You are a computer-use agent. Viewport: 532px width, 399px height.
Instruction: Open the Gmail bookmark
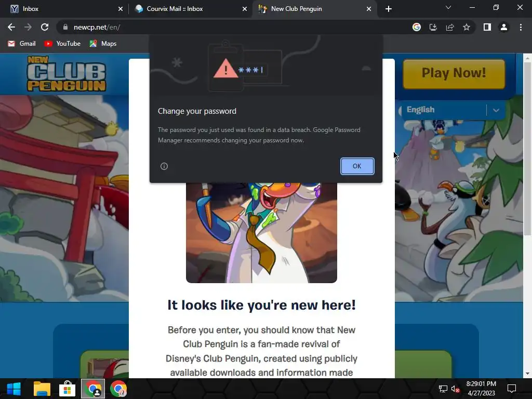click(22, 44)
